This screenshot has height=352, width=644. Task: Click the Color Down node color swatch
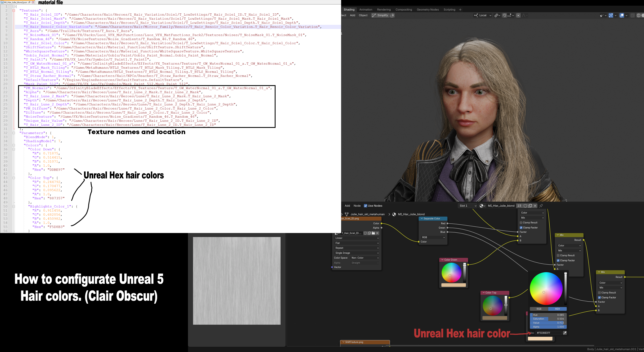[453, 285]
